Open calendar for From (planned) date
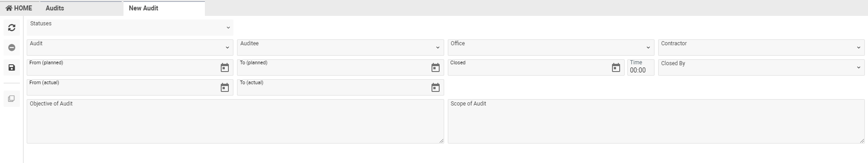This screenshot has width=868, height=163. [225, 67]
